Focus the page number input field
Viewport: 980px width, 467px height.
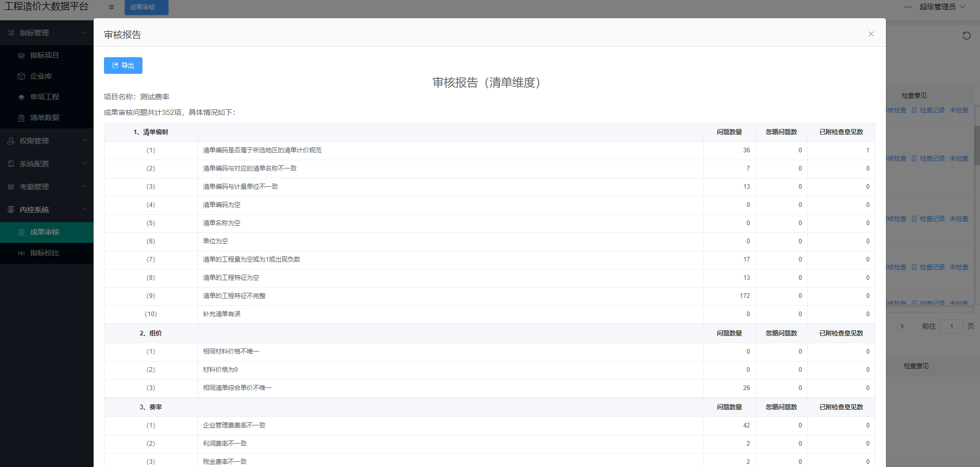(x=951, y=327)
